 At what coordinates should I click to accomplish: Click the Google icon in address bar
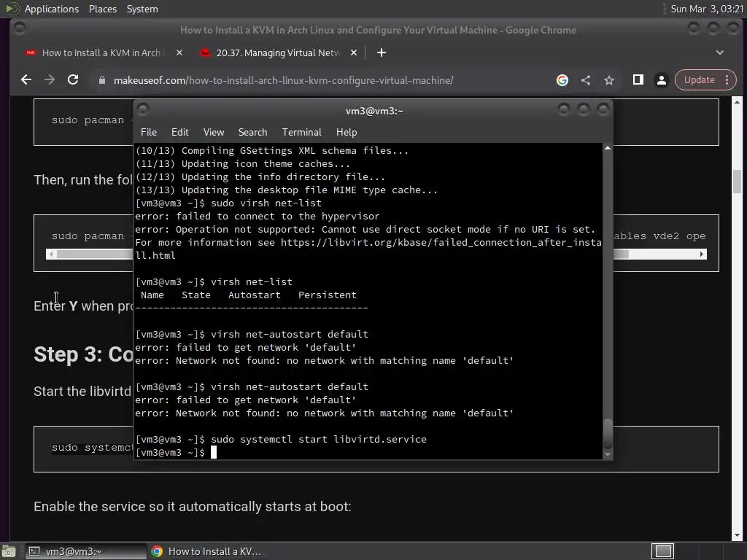(x=562, y=80)
